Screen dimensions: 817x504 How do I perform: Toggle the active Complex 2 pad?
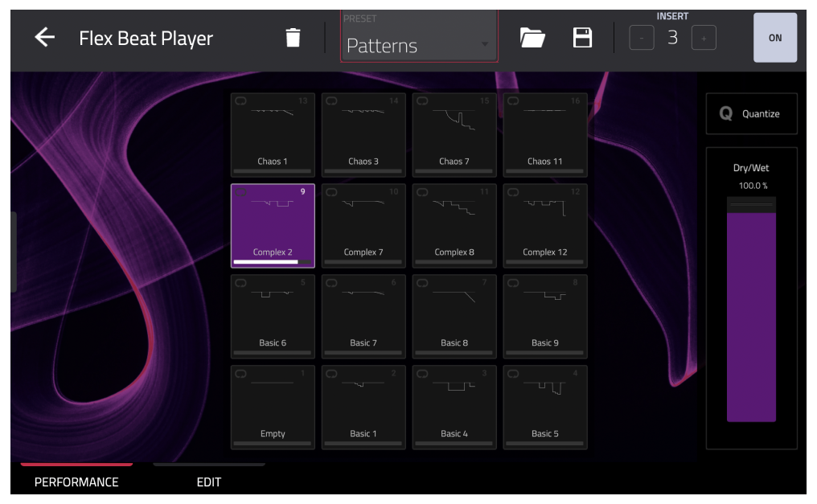[x=273, y=226]
